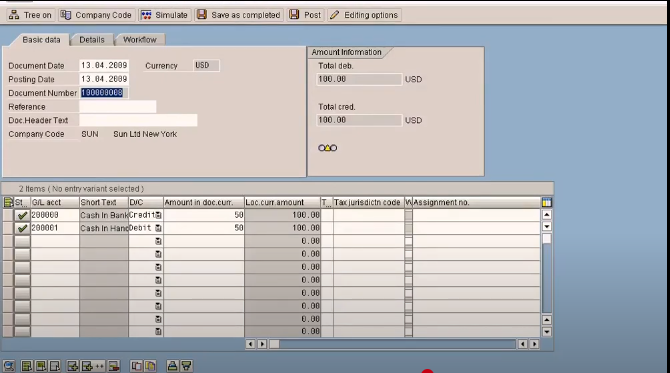Click the Assignment no. column header

476,202
